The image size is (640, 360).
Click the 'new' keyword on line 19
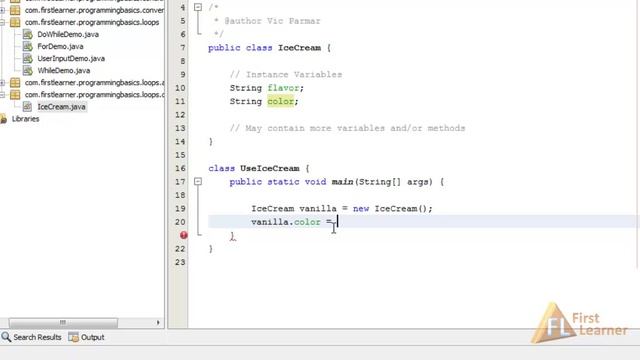pos(361,209)
